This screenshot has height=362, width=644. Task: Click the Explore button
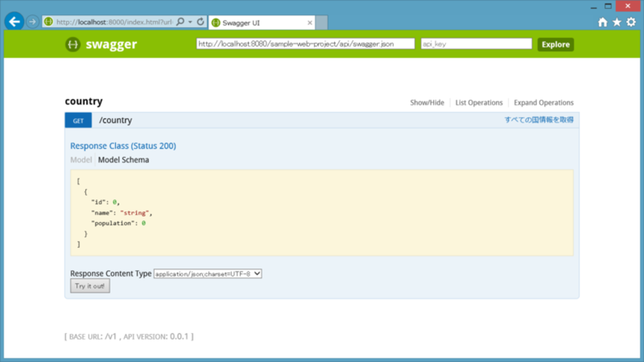555,45
